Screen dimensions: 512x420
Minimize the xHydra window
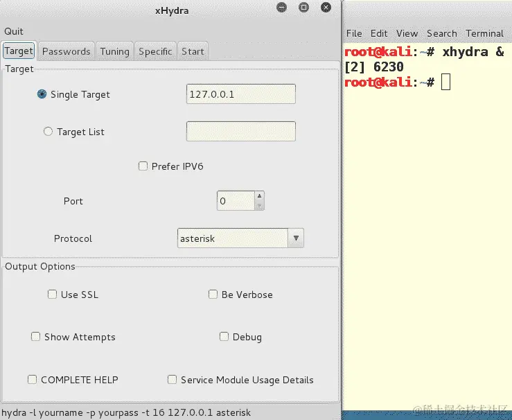tap(281, 7)
